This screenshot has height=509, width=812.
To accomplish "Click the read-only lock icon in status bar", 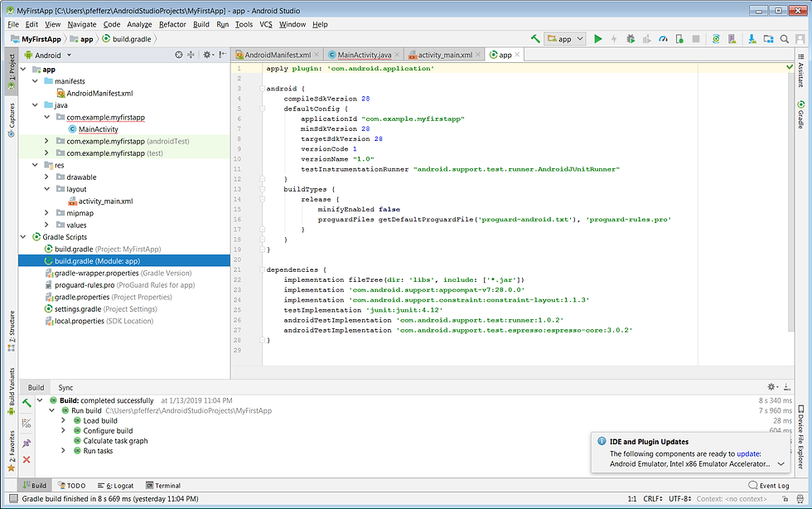I will pos(785,498).
